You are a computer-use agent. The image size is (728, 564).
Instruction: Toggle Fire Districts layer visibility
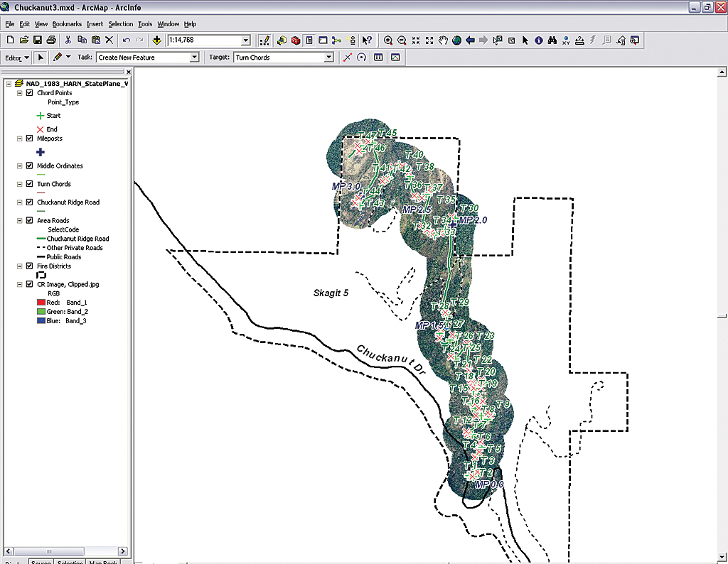pos(29,266)
